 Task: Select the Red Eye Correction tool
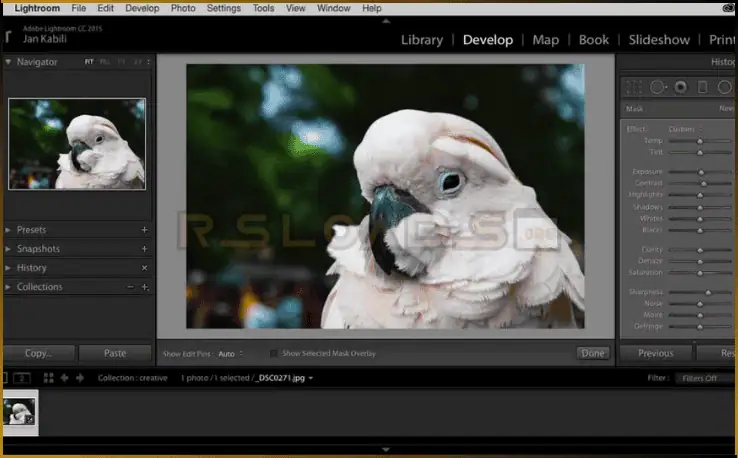pyautogui.click(x=681, y=88)
